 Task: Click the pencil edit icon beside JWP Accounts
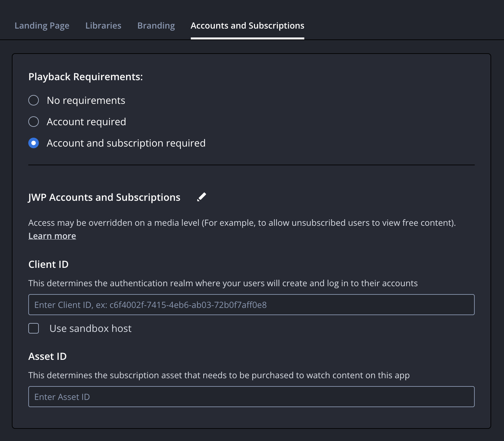(201, 197)
